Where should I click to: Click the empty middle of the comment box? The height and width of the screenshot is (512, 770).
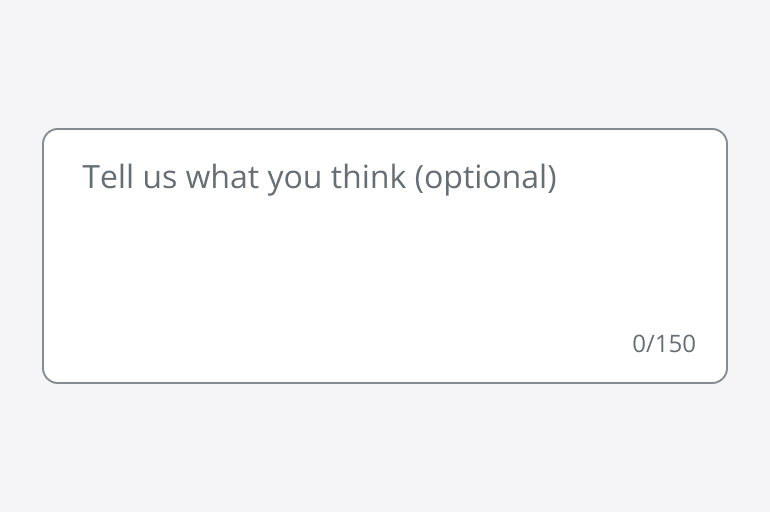[x=384, y=262]
